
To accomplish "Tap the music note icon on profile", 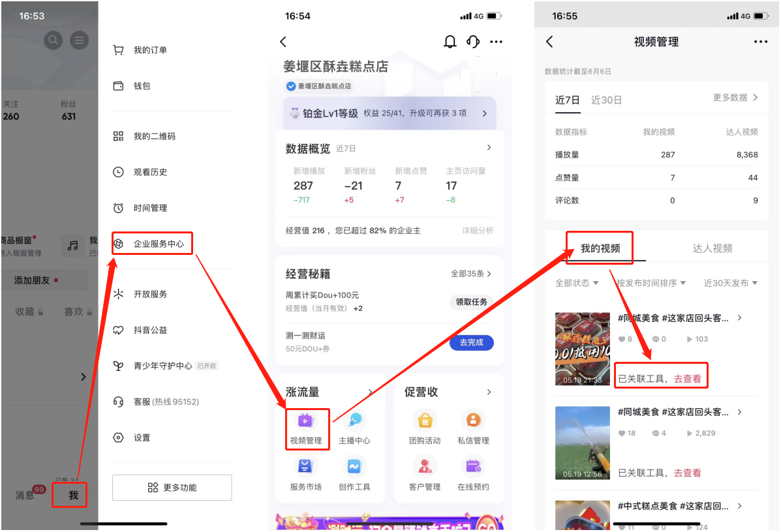I will tap(72, 245).
